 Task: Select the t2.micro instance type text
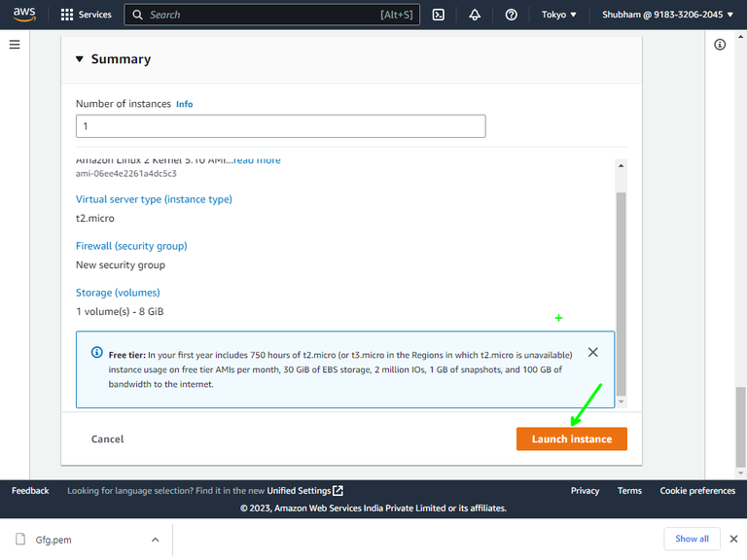pyautogui.click(x=95, y=219)
